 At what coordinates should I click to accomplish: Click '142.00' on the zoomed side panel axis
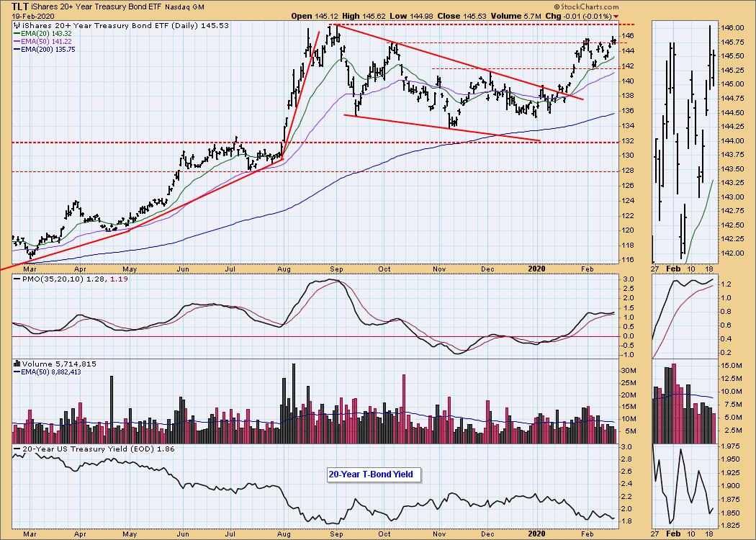733,253
